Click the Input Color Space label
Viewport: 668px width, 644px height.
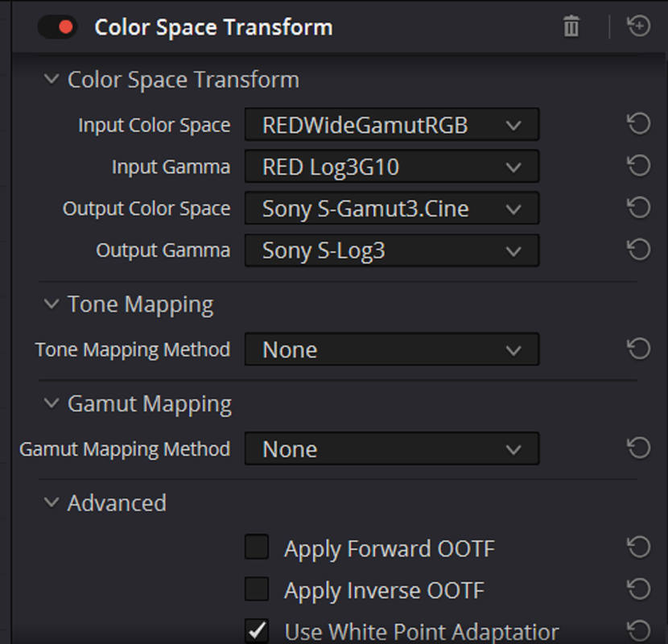[155, 126]
